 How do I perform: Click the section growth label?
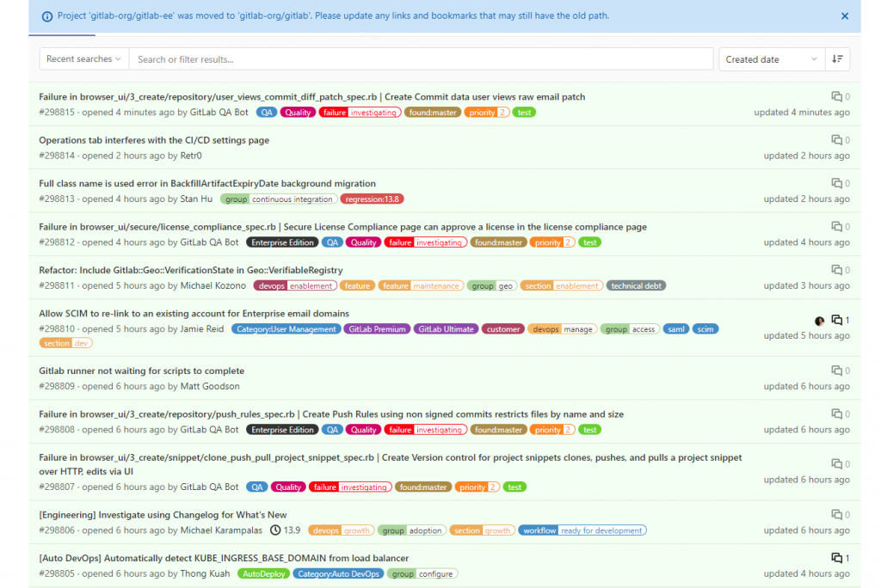(x=482, y=530)
